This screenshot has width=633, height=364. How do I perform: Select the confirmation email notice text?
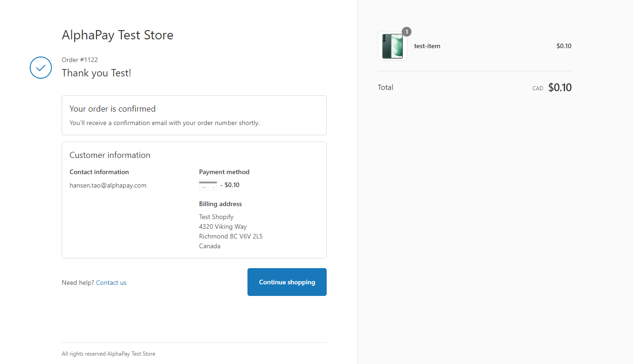(165, 123)
